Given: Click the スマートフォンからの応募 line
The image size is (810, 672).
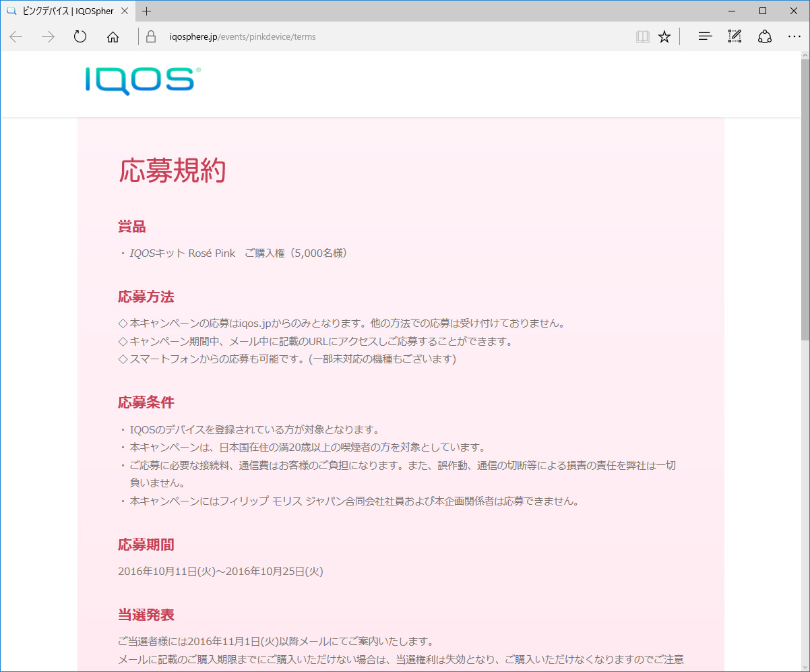Looking at the screenshot, I should pos(287,359).
